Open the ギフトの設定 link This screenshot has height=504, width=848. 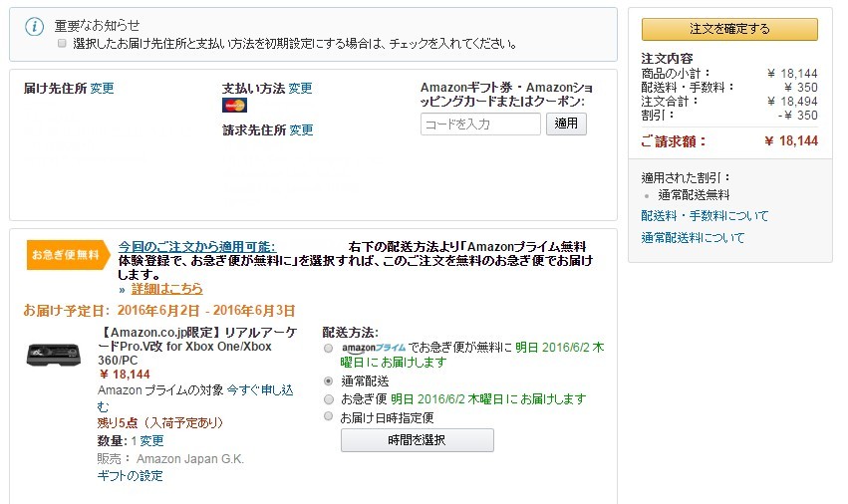130,476
